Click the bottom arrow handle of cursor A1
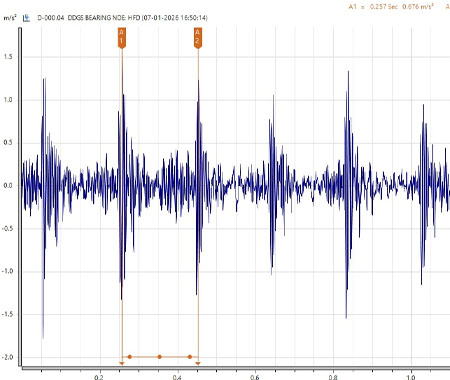Screen dimensions: 450x380 pos(122,363)
